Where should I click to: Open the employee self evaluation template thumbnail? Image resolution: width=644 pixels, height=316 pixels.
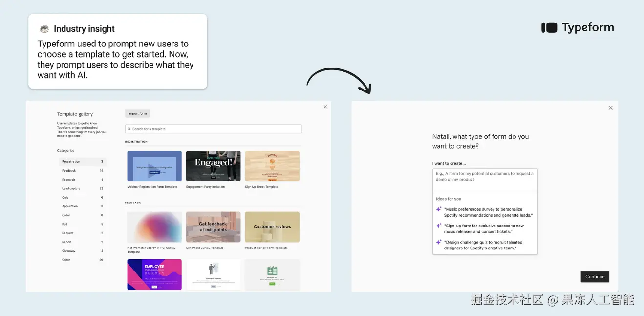(x=214, y=274)
